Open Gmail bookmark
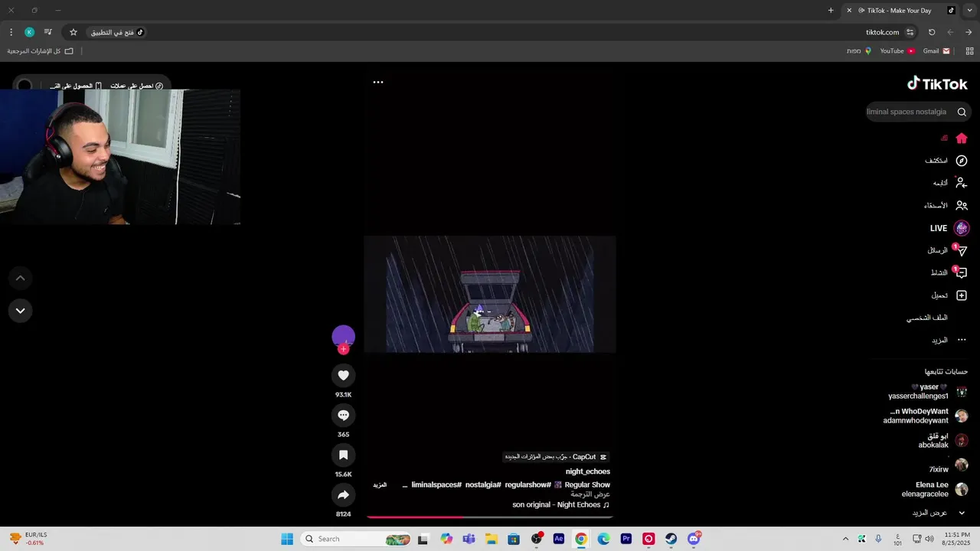This screenshot has width=980, height=551. [936, 51]
